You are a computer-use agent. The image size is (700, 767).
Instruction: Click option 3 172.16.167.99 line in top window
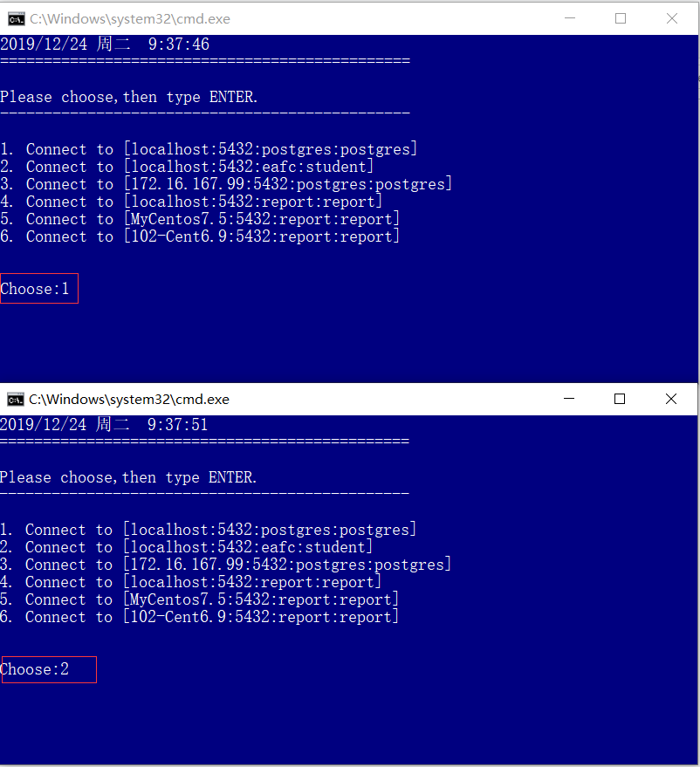(x=226, y=184)
